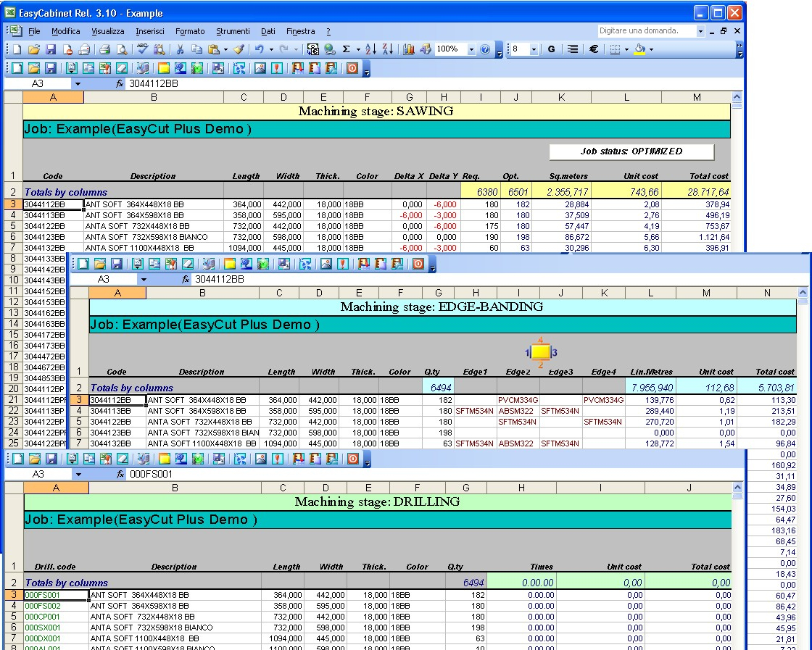Toggle the justify alignment button
Image resolution: width=812 pixels, height=650 pixels.
(x=573, y=49)
